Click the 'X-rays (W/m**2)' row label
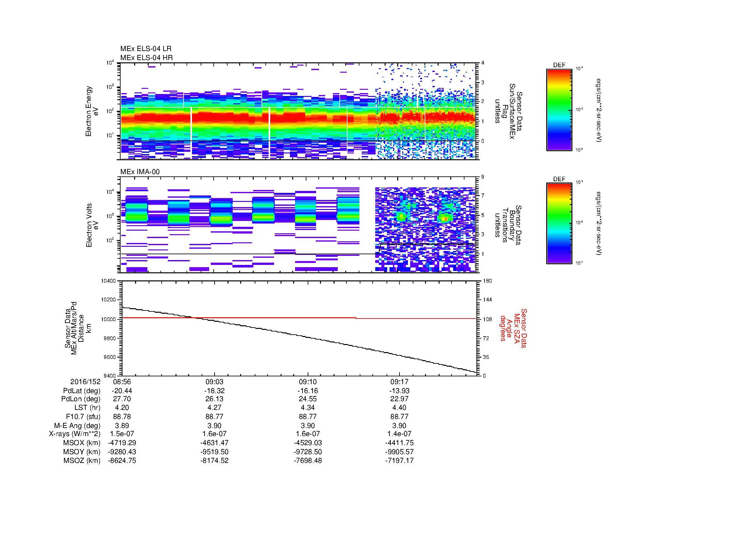 point(74,434)
